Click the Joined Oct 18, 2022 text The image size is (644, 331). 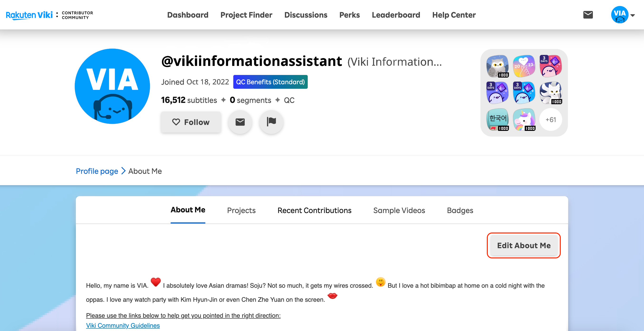click(195, 82)
